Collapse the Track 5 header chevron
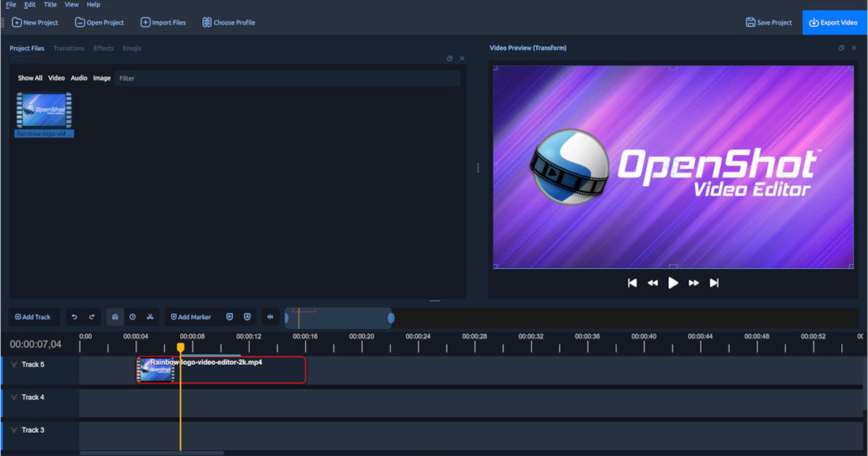The image size is (868, 456). (x=13, y=364)
